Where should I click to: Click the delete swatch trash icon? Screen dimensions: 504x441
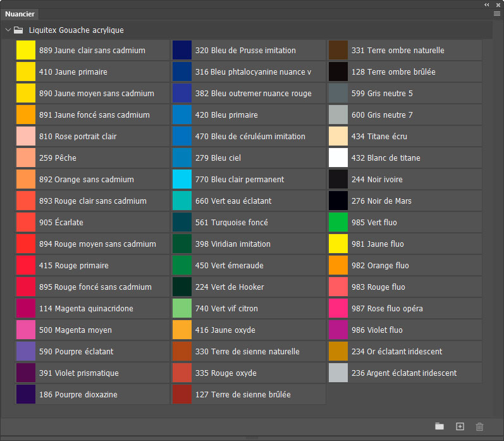(x=479, y=426)
